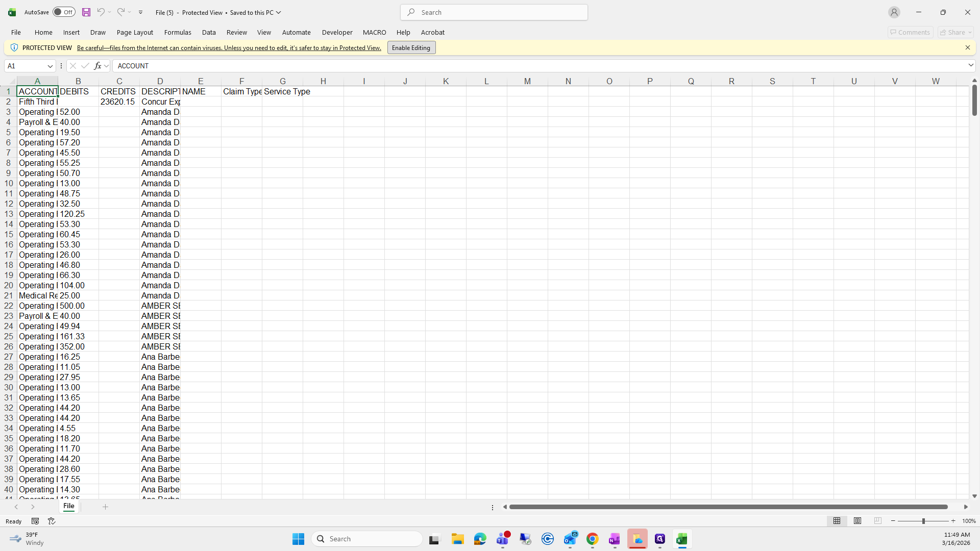Select Page Break Preview view icon
980x551 pixels.
coord(878,521)
